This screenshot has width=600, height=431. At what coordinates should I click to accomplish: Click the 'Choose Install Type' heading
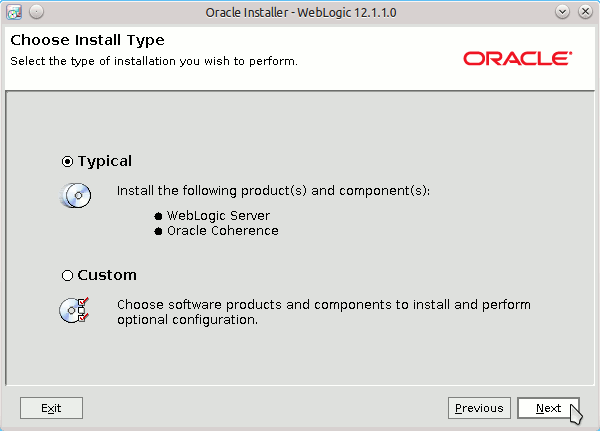coord(87,40)
